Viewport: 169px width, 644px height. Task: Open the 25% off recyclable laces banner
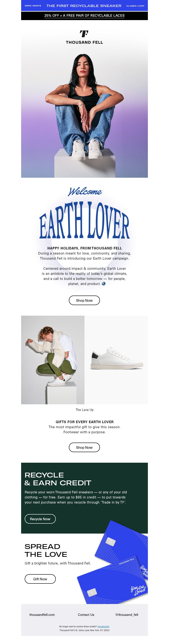coord(84,15)
